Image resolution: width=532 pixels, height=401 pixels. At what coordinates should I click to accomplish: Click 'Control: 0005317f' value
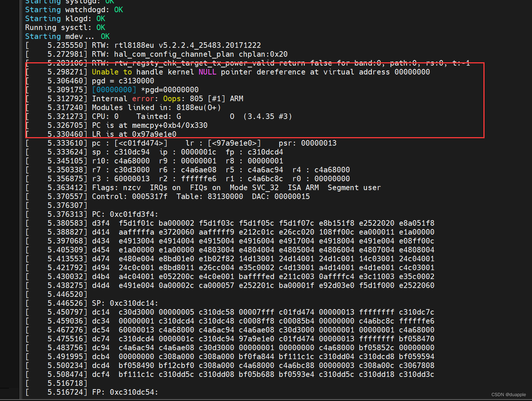tap(130, 196)
